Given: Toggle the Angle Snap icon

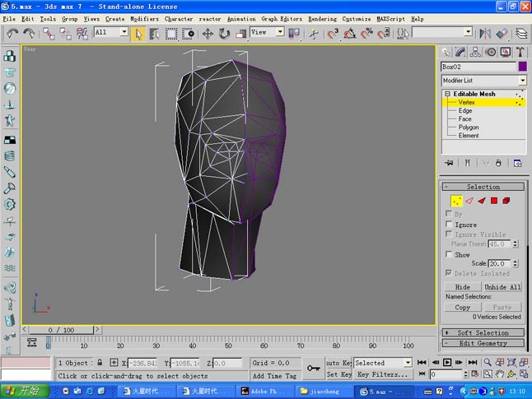Looking at the screenshot, I should (349, 34).
